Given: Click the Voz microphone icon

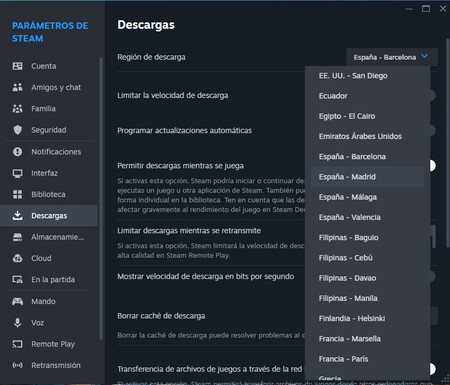Looking at the screenshot, I should pyautogui.click(x=17, y=323).
